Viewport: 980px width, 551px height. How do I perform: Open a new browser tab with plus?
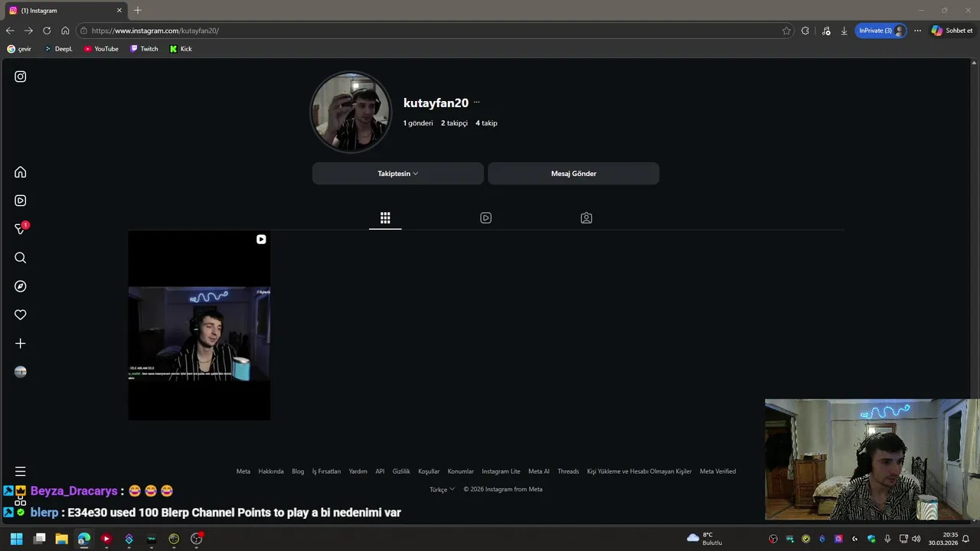click(138, 11)
